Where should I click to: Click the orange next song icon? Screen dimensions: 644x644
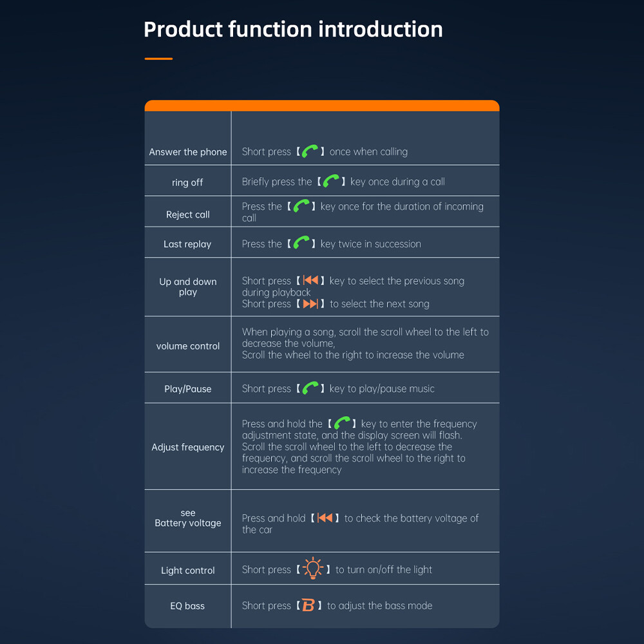[310, 303]
